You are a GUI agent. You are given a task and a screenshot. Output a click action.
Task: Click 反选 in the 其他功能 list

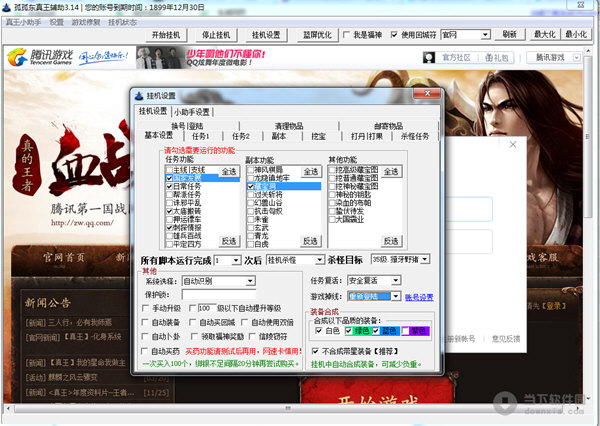point(391,241)
